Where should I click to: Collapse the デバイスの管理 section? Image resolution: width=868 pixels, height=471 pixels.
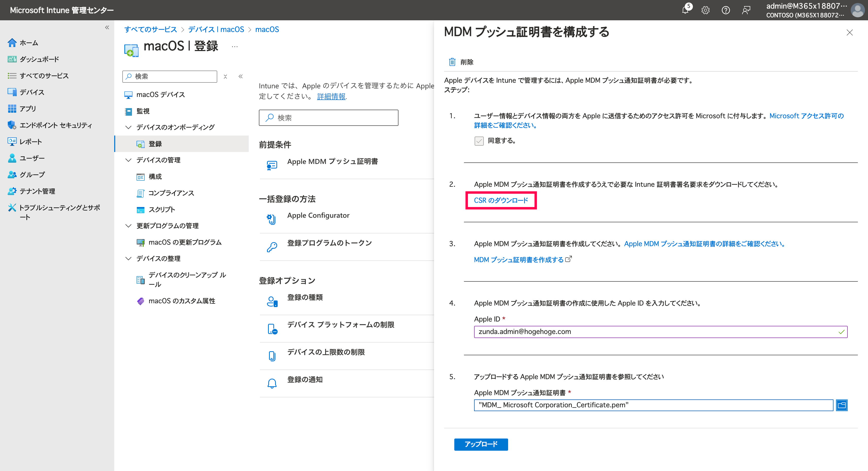[128, 160]
